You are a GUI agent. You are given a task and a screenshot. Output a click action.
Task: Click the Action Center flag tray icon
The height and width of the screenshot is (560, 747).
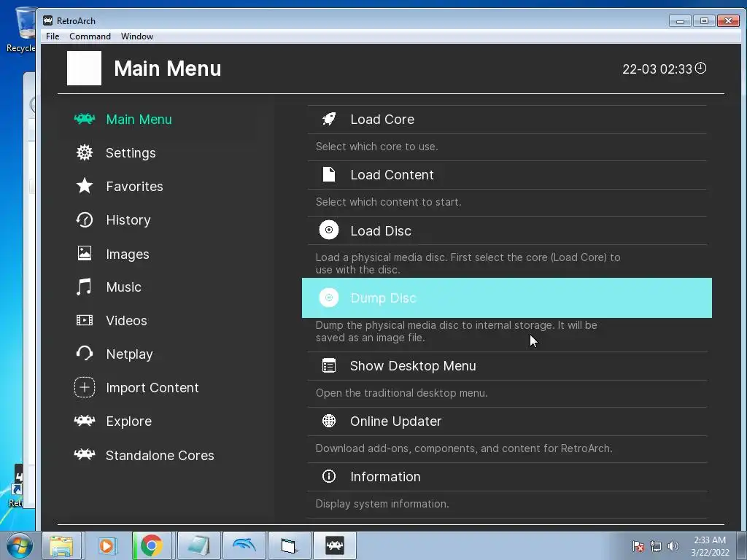point(638,546)
